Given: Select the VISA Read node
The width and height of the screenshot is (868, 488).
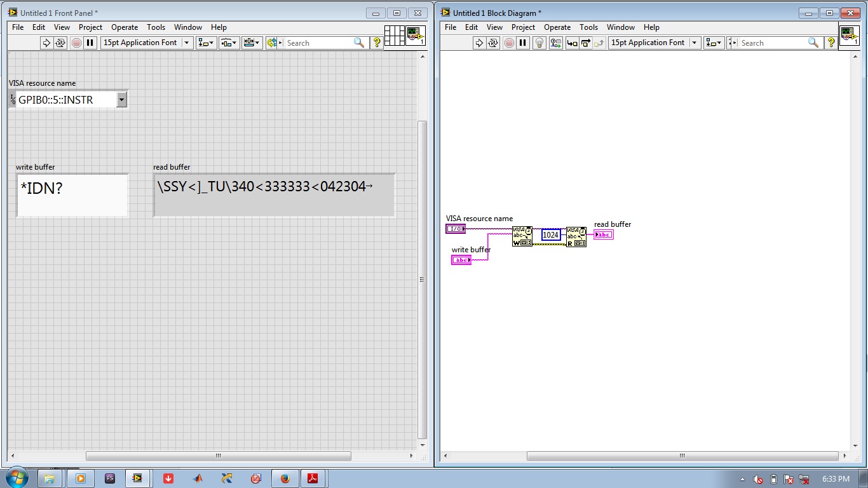Looking at the screenshot, I should pos(576,236).
